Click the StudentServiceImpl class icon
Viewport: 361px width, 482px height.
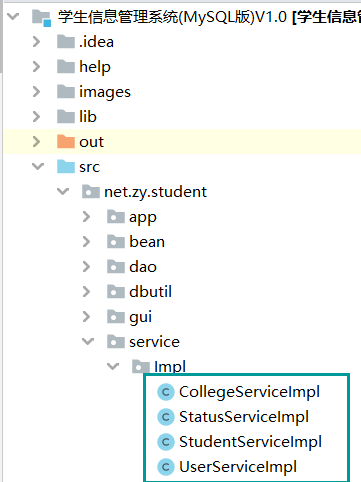coord(166,442)
